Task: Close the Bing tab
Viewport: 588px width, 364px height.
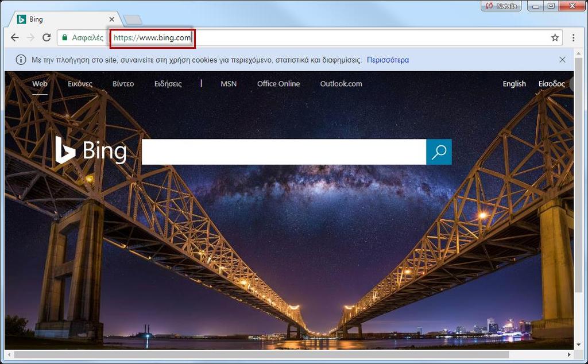Action: (111, 19)
